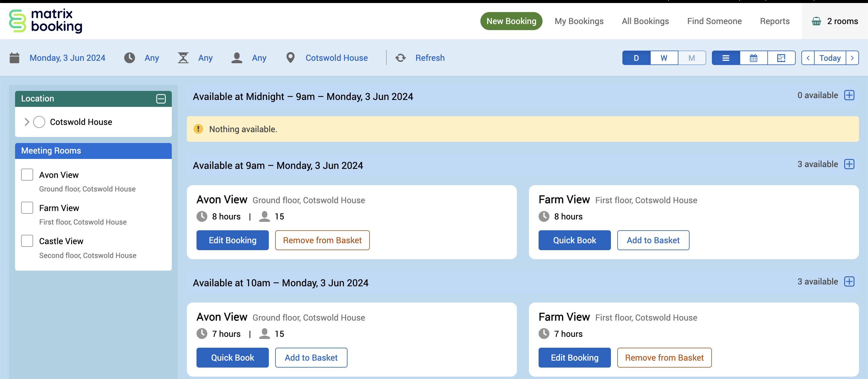Tick the Castle View room checkbox

pyautogui.click(x=27, y=241)
